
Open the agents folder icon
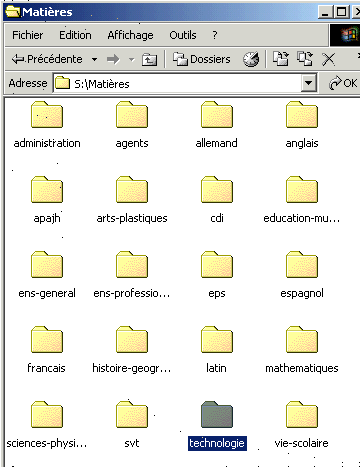point(132,115)
